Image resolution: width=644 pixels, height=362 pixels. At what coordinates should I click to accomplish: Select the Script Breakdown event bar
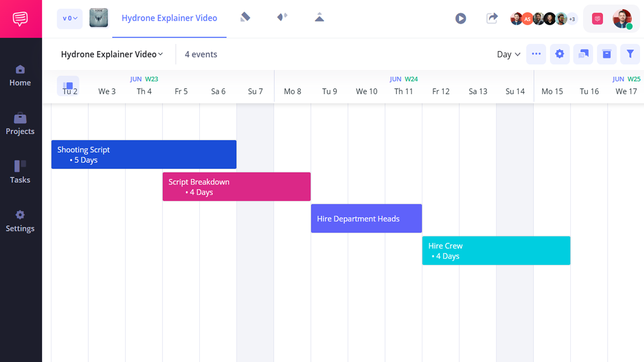(237, 187)
